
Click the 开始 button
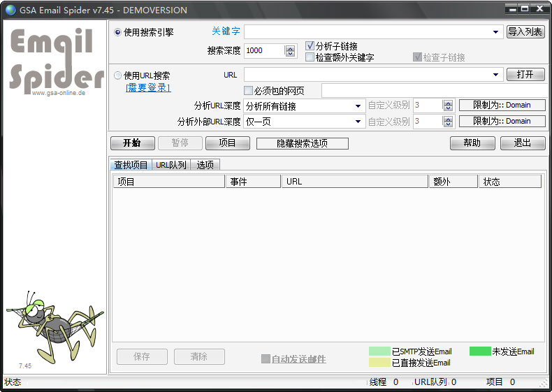tap(132, 143)
